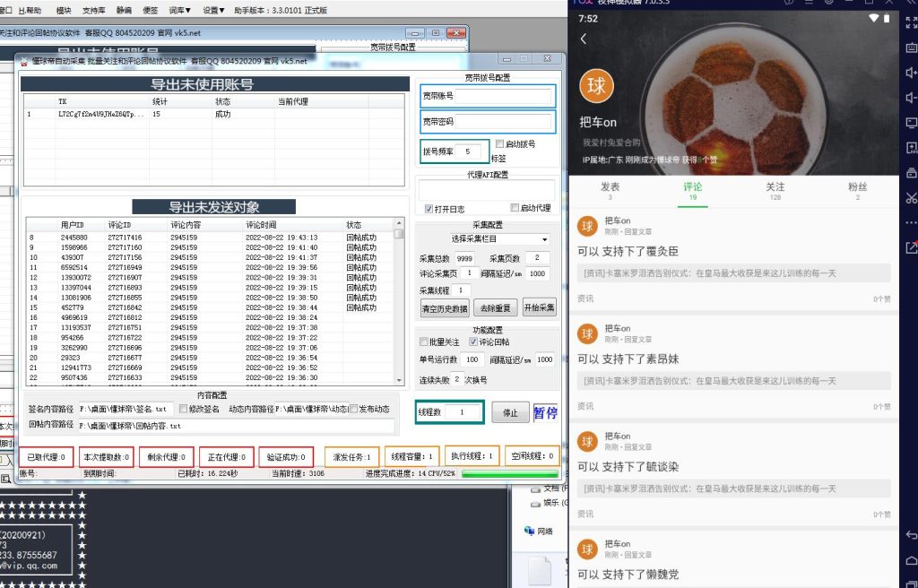Screen dimensions: 918x588
Task: Tap the back arrow in the 懂球帝 app
Action: tap(584, 39)
